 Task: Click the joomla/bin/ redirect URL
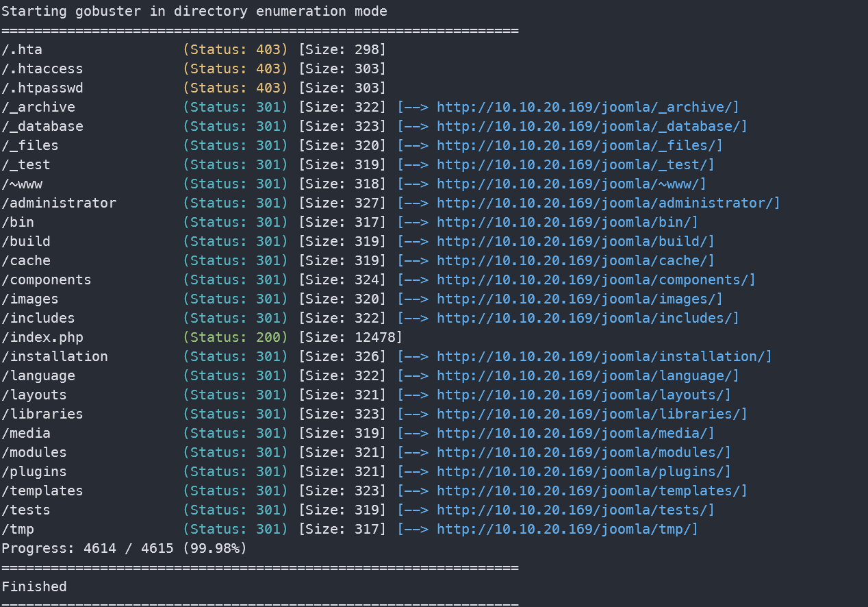[564, 222]
